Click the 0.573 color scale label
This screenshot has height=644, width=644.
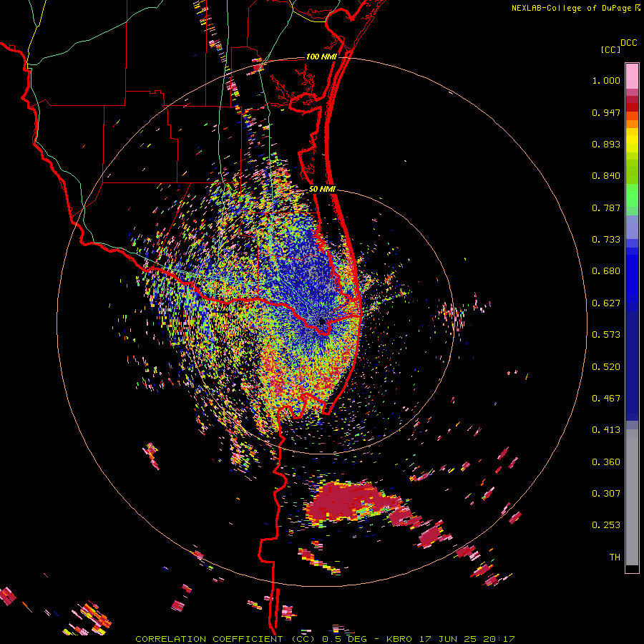[606, 335]
